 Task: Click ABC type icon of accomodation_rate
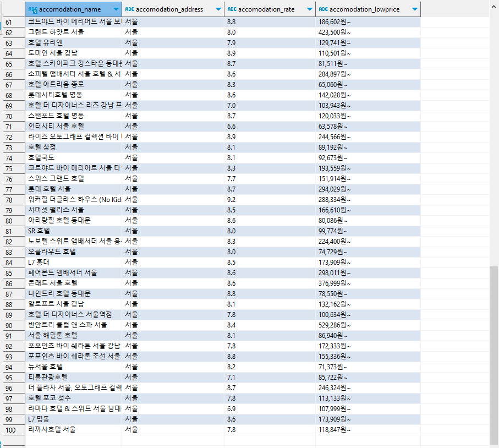(x=232, y=9)
